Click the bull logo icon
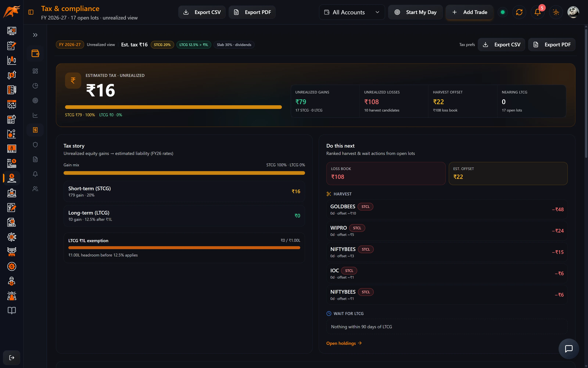 [11, 12]
